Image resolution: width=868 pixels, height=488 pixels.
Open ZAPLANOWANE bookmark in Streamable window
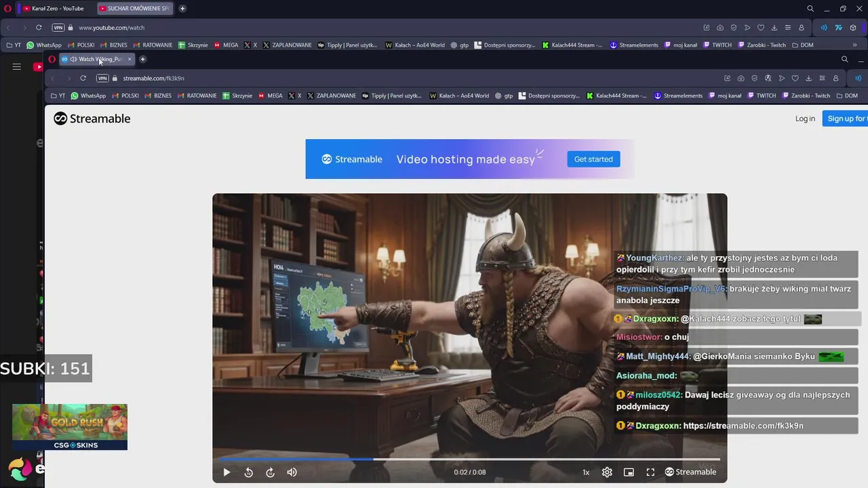(x=332, y=96)
